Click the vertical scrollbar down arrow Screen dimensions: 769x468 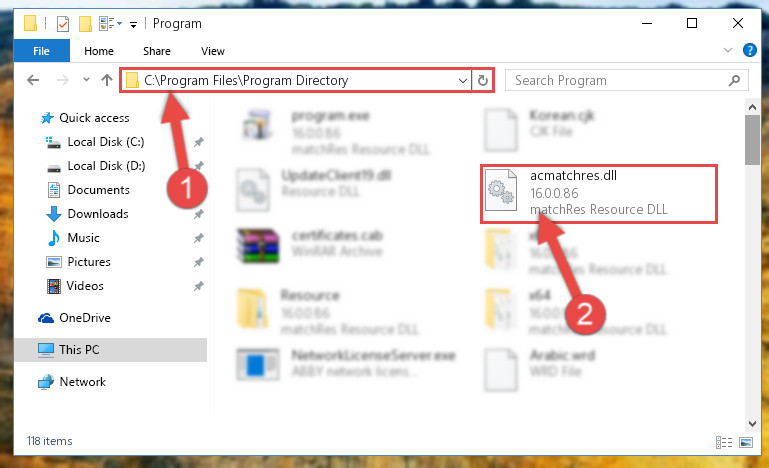(x=752, y=423)
